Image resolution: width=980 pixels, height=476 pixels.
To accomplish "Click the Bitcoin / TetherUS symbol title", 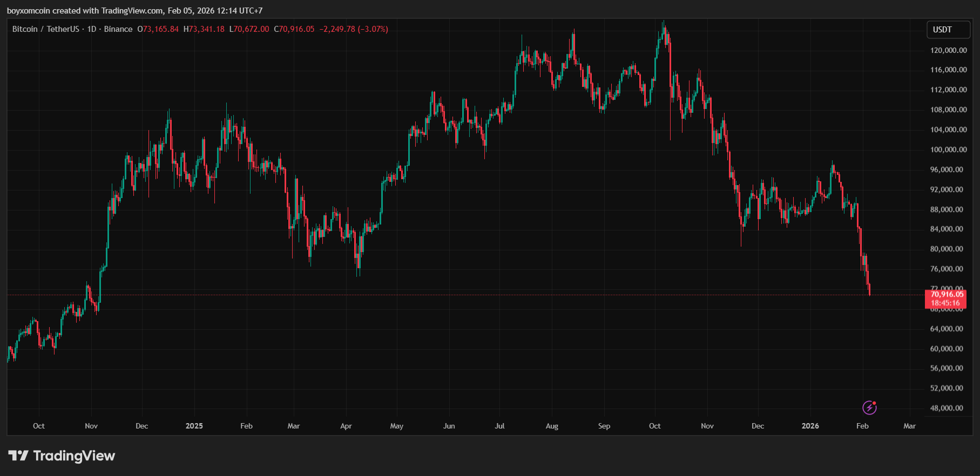I will [45, 29].
